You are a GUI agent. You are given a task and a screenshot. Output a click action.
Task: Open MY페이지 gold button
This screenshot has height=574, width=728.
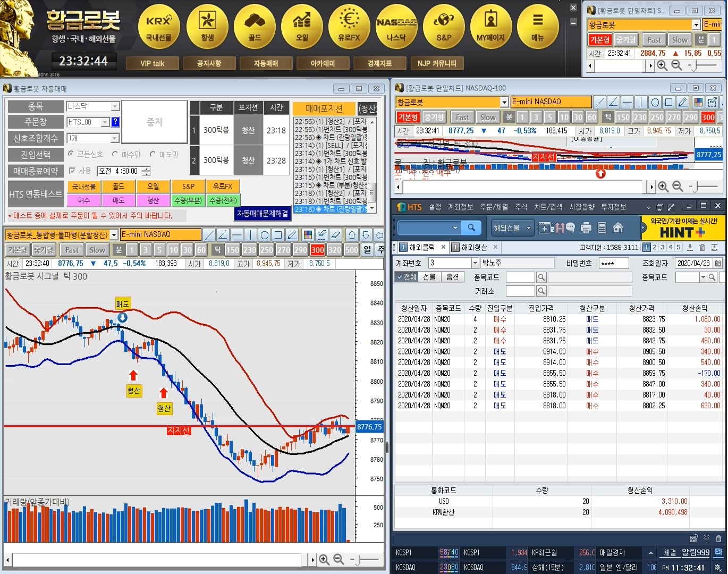pyautogui.click(x=491, y=27)
